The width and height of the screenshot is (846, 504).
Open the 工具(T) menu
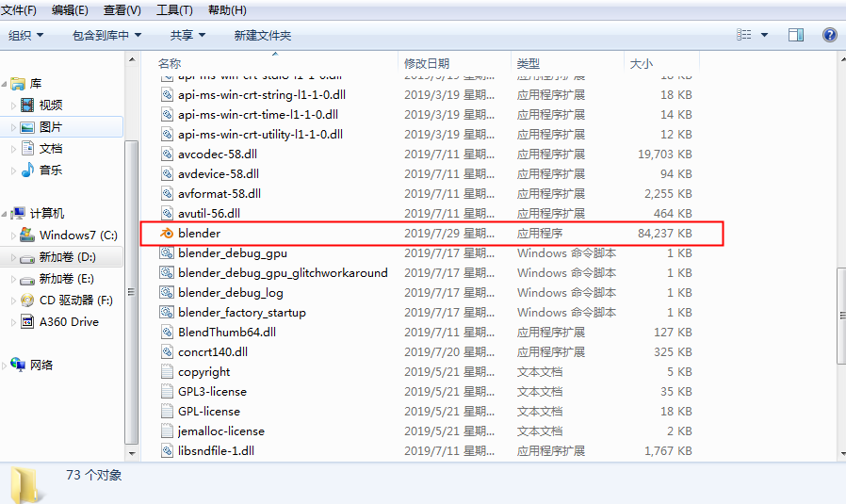[x=174, y=10]
